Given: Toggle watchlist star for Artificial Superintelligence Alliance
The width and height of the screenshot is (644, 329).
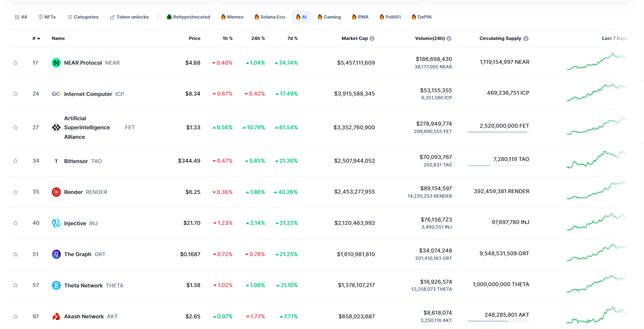Looking at the screenshot, I should point(16,128).
